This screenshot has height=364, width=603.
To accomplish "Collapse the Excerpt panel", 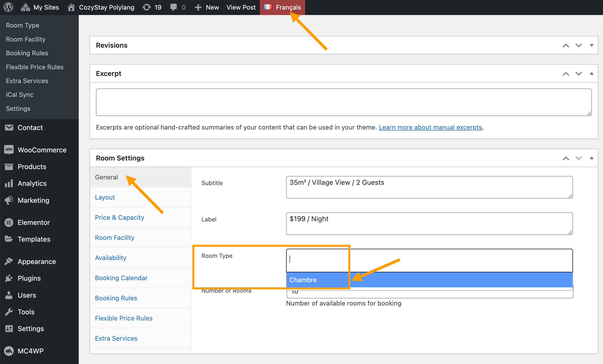I will coord(591,73).
